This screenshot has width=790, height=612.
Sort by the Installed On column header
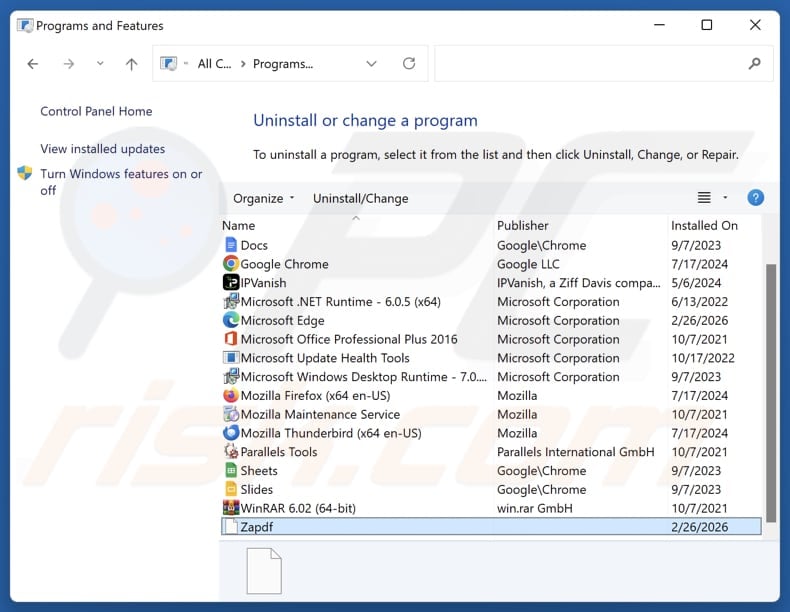click(704, 226)
